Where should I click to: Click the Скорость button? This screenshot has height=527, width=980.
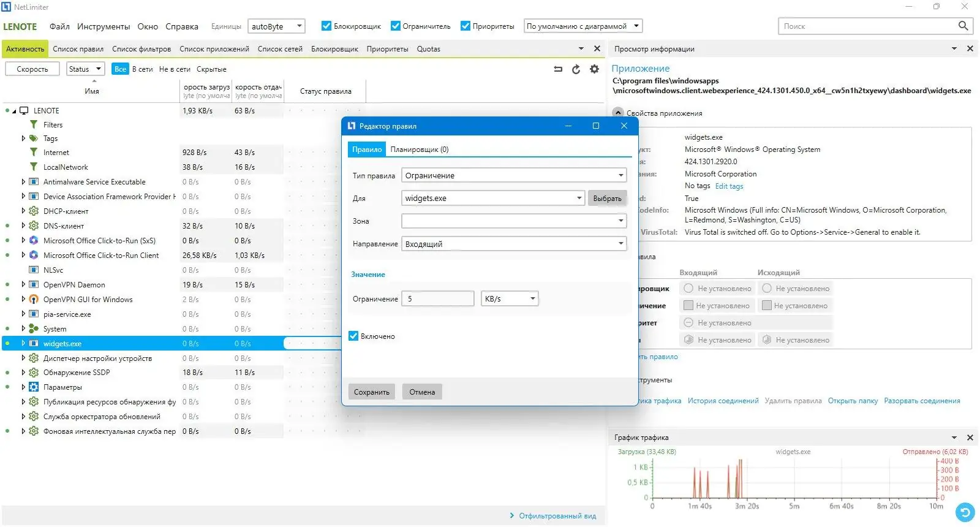pos(32,69)
